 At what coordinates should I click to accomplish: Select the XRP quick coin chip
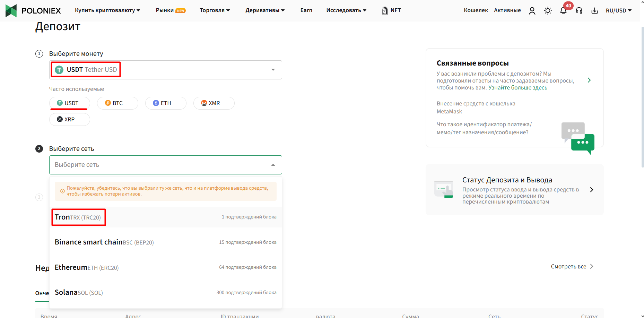tap(70, 119)
